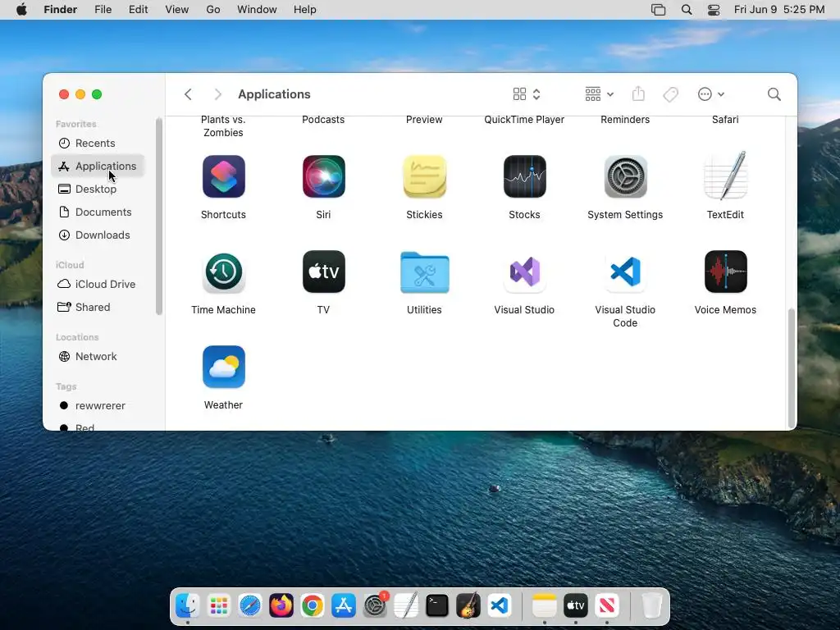This screenshot has width=840, height=630.
Task: Select the purple Visual Studio icon
Action: [x=524, y=272]
